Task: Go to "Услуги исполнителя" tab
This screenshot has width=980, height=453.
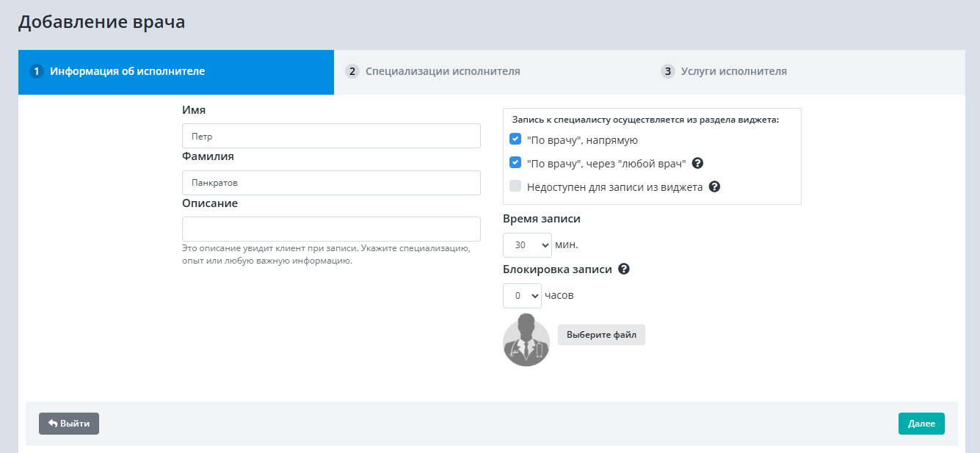Action: point(733,71)
